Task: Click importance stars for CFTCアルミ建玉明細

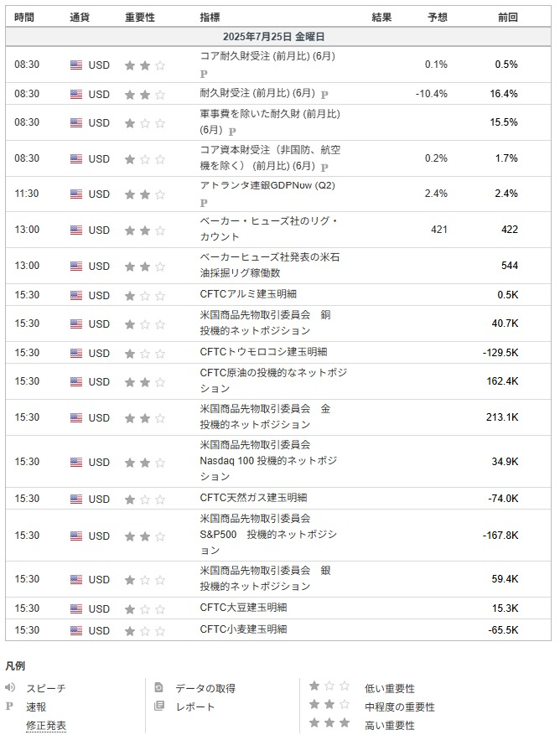Action: [x=145, y=296]
